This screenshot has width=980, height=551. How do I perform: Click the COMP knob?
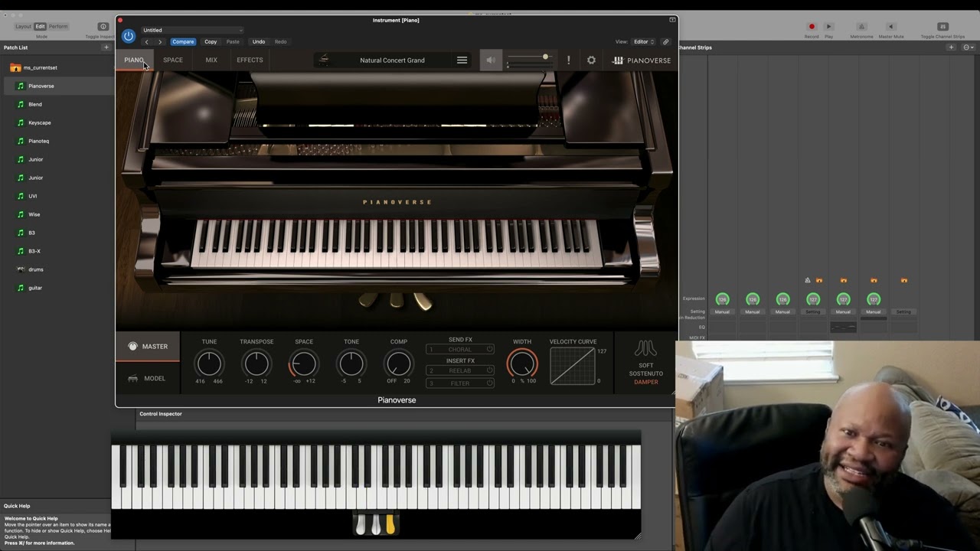pyautogui.click(x=399, y=364)
